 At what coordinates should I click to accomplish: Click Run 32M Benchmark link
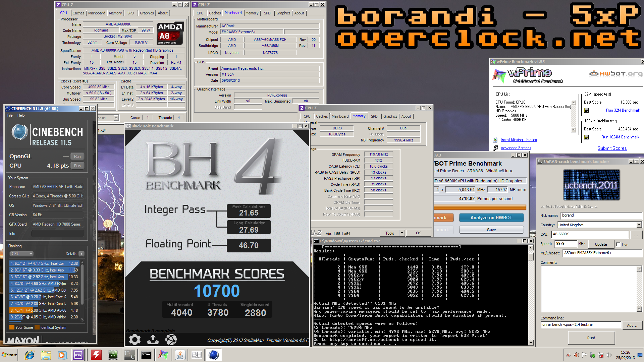623,110
